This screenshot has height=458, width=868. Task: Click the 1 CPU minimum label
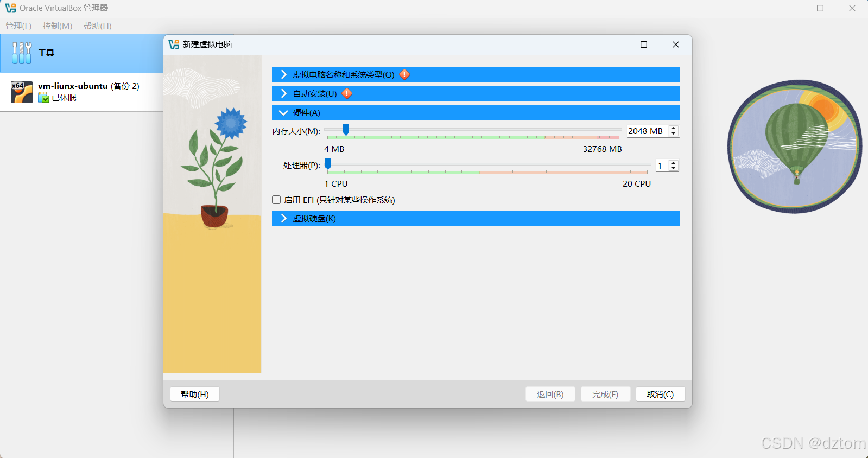click(x=336, y=184)
